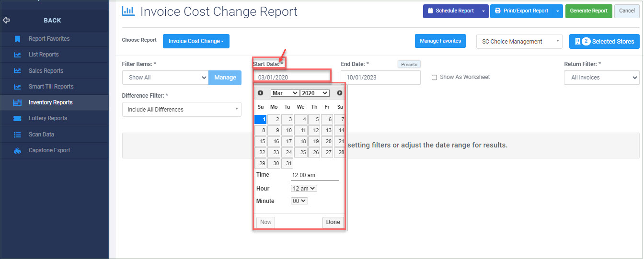Screen dimensions: 644x259
Task: Select the Lottery Reports ticket icon
Action: tap(17, 118)
